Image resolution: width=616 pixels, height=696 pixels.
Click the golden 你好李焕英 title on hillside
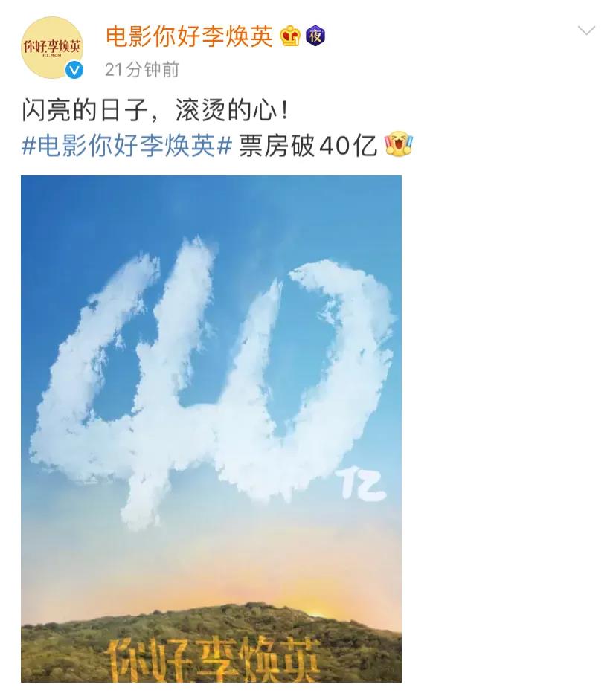point(214,660)
